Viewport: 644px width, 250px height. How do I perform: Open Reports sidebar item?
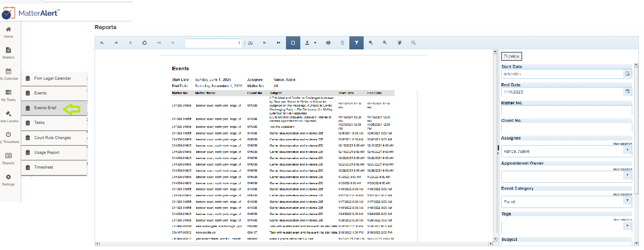(x=8, y=159)
